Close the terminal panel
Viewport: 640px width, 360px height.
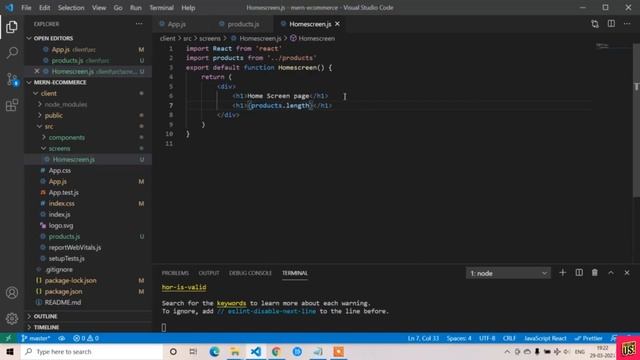(x=627, y=273)
